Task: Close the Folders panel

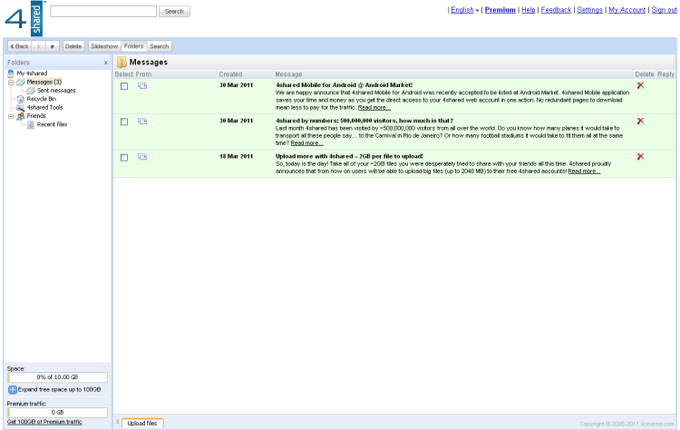Action: 106,63
